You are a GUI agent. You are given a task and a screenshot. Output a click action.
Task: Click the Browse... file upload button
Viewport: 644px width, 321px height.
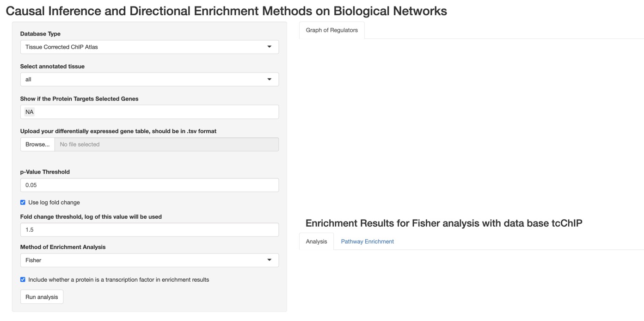coord(37,144)
